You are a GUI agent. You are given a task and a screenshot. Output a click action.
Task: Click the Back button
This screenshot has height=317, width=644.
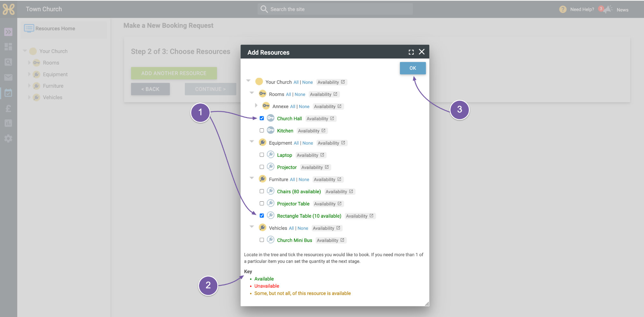(x=150, y=89)
